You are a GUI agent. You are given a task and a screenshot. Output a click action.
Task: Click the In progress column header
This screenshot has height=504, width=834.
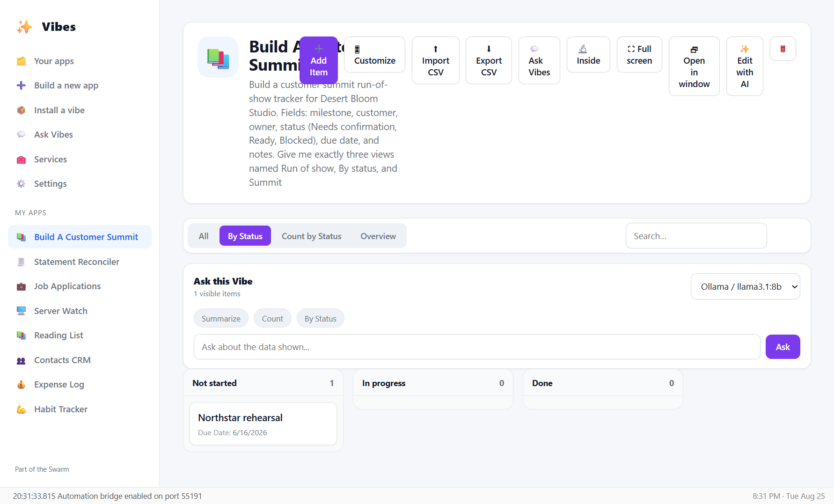433,383
